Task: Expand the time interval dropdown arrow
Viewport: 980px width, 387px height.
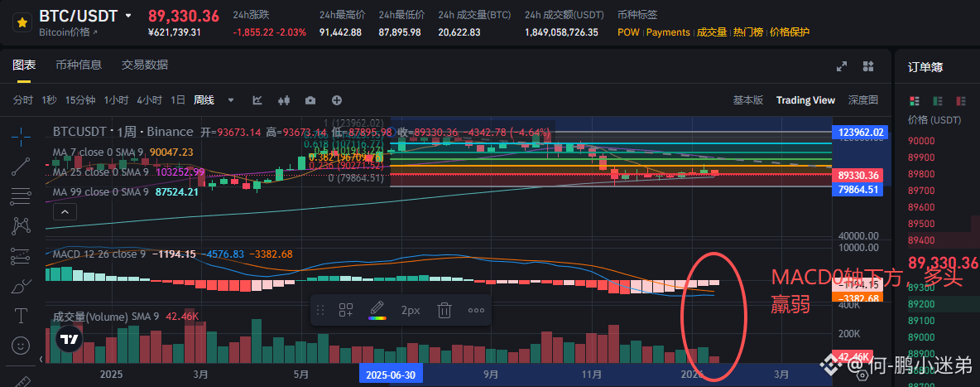Action: click(x=230, y=100)
